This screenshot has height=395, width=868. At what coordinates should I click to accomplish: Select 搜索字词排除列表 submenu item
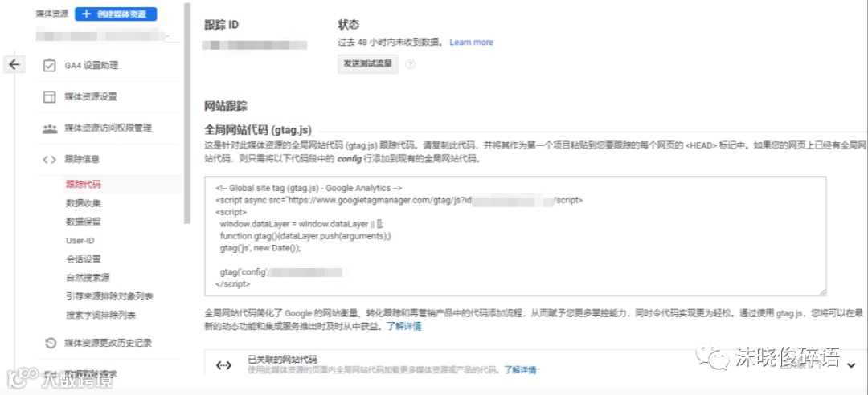tap(100, 316)
